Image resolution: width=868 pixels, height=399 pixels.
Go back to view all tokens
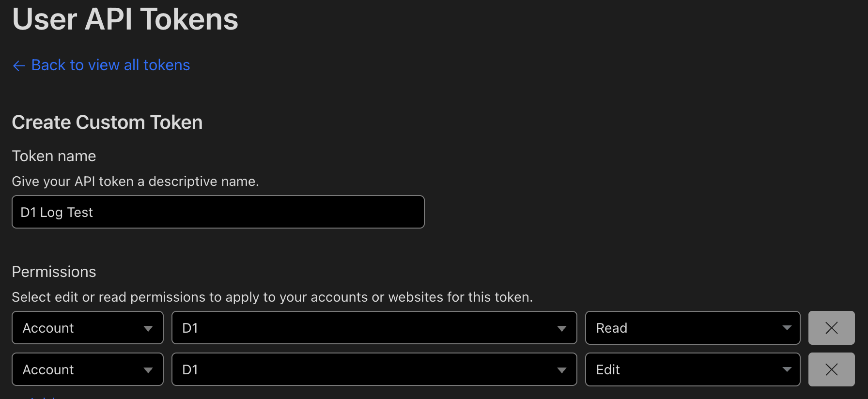click(x=110, y=65)
